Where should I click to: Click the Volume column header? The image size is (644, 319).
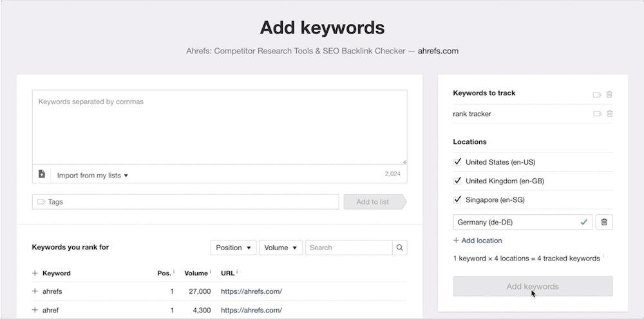tap(196, 273)
